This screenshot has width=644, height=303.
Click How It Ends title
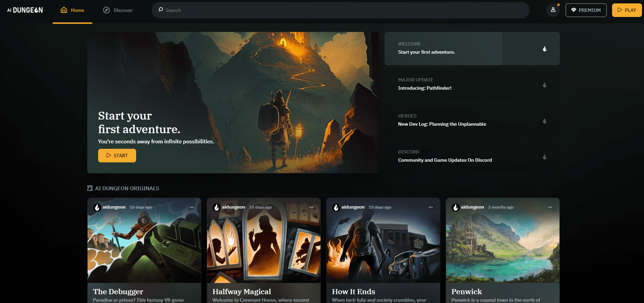353,291
